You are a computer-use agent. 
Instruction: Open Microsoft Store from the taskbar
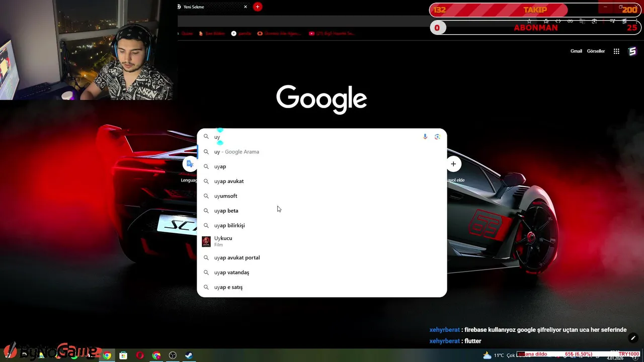123,355
